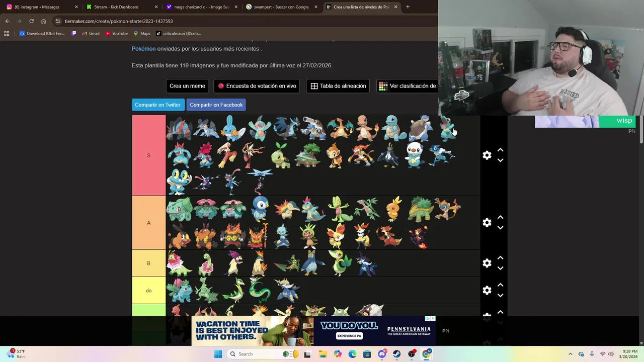Switch to mega charizard x image search tab
Screen dimensions: 644x362
coord(201,7)
